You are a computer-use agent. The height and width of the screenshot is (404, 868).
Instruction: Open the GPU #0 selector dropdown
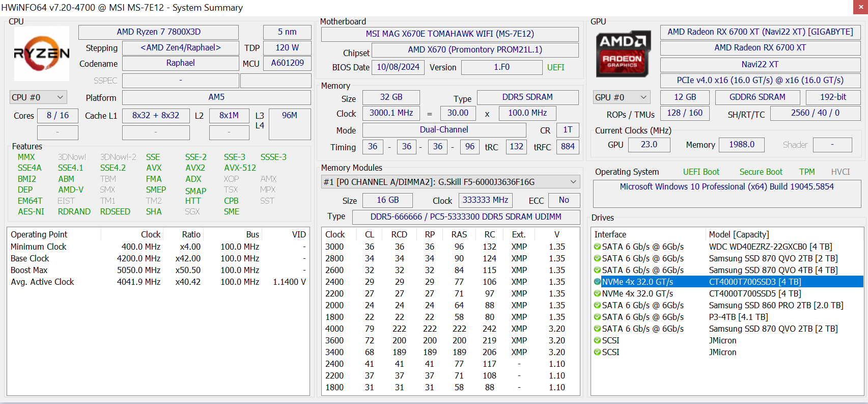622,97
